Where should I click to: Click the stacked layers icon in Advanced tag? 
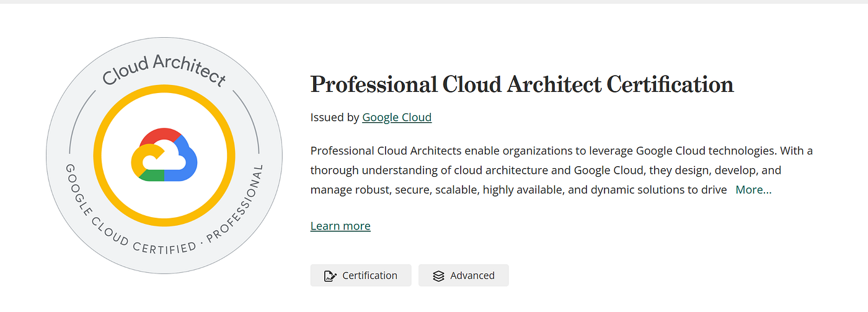(438, 276)
